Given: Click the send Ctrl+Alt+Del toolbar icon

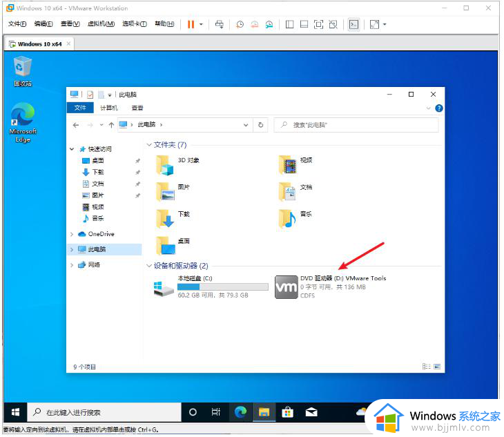Looking at the screenshot, I should (220, 24).
